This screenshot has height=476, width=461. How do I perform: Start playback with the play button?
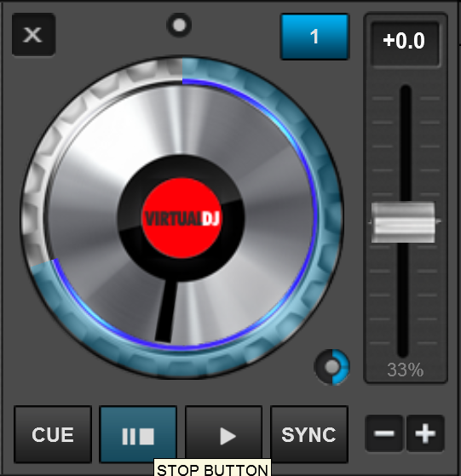[224, 434]
